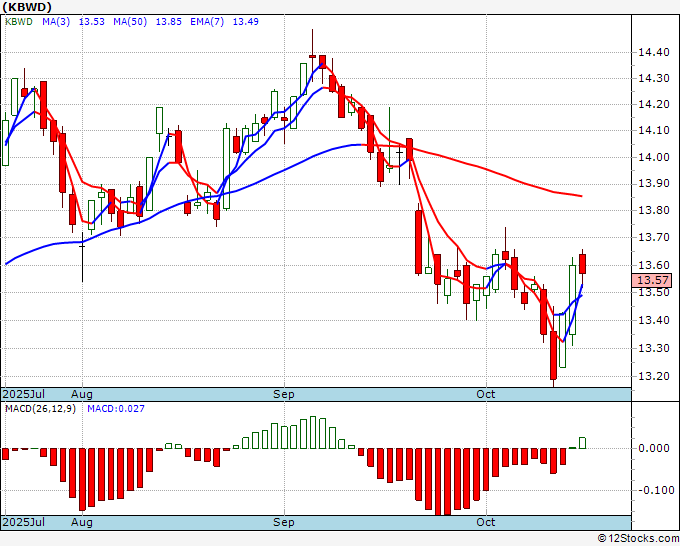Click the -0.100 MACD axis label
680x546 pixels.
[656, 490]
